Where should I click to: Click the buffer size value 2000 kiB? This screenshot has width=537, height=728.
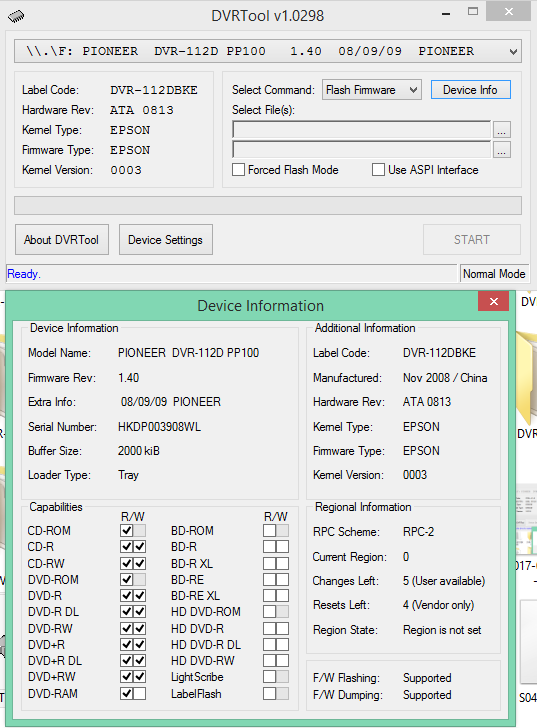click(139, 451)
